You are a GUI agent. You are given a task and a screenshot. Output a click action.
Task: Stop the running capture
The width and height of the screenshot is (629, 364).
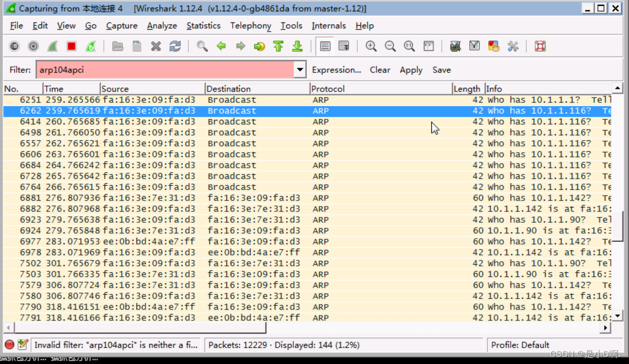(x=71, y=46)
